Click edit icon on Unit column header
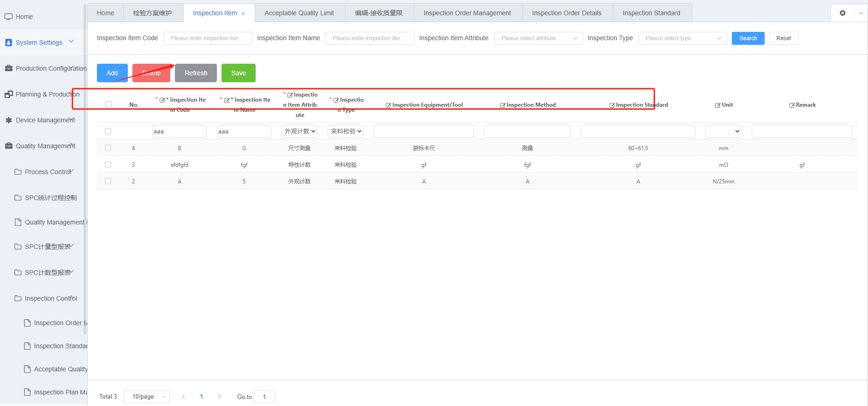Image resolution: width=868 pixels, height=406 pixels. 718,105
